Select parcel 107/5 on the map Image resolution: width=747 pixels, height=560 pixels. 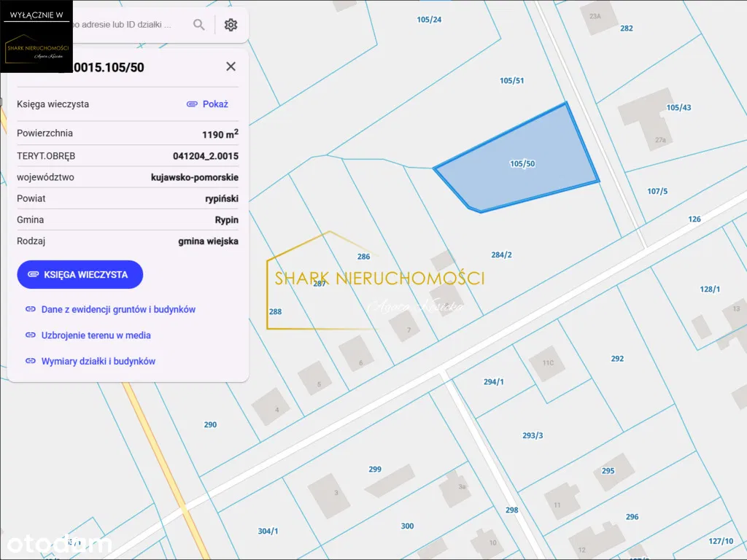coord(657,191)
